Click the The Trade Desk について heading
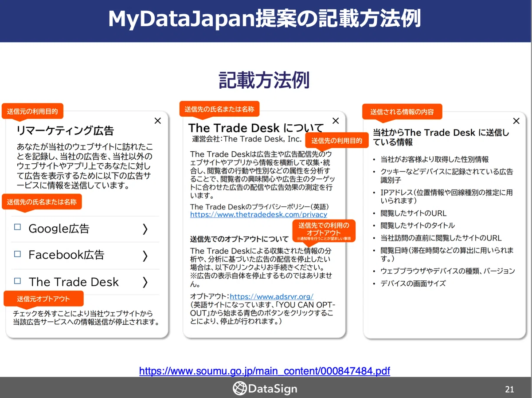Screen dimensions: 532x398 (256, 128)
